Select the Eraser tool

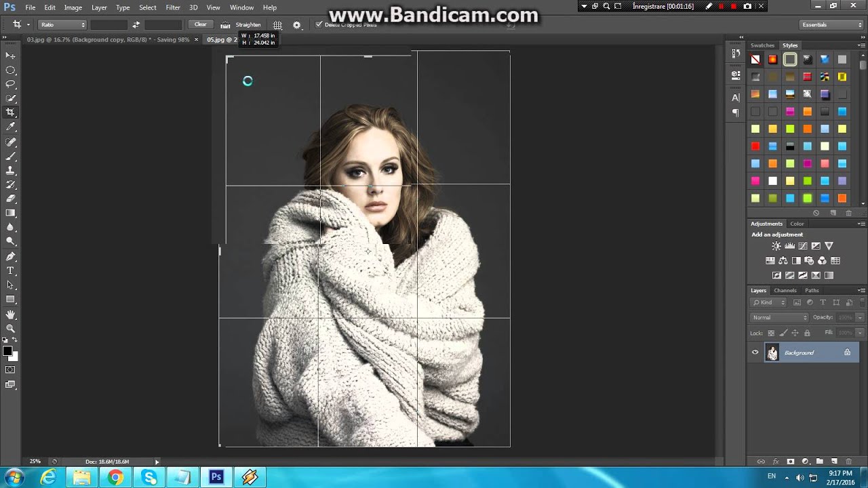tap(10, 199)
